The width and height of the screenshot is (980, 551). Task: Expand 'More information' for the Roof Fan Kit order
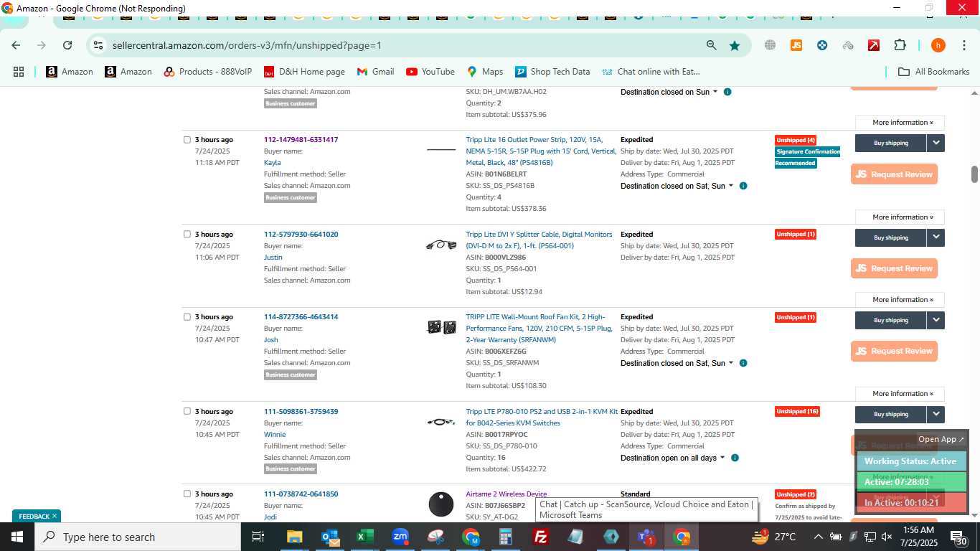(x=900, y=394)
